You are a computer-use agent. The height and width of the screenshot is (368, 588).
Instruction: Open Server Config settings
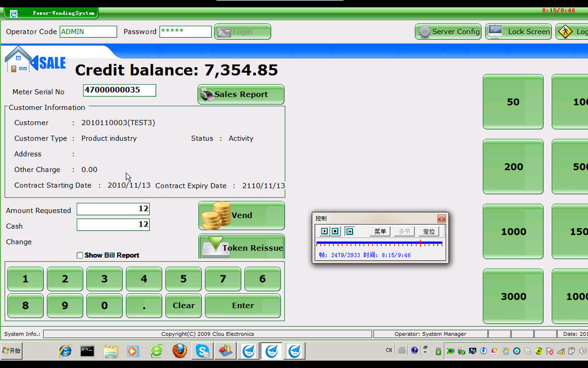coord(448,32)
